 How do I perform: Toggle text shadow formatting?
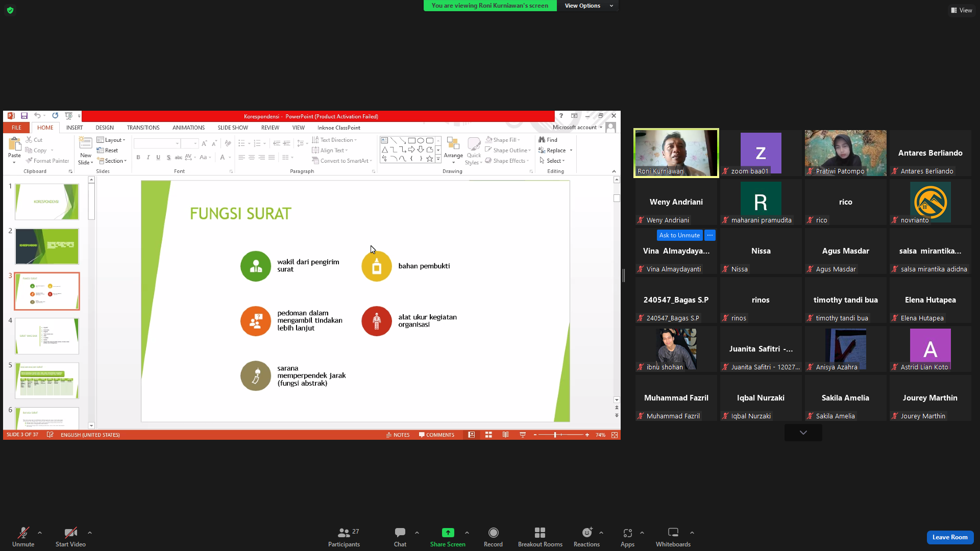tap(168, 158)
